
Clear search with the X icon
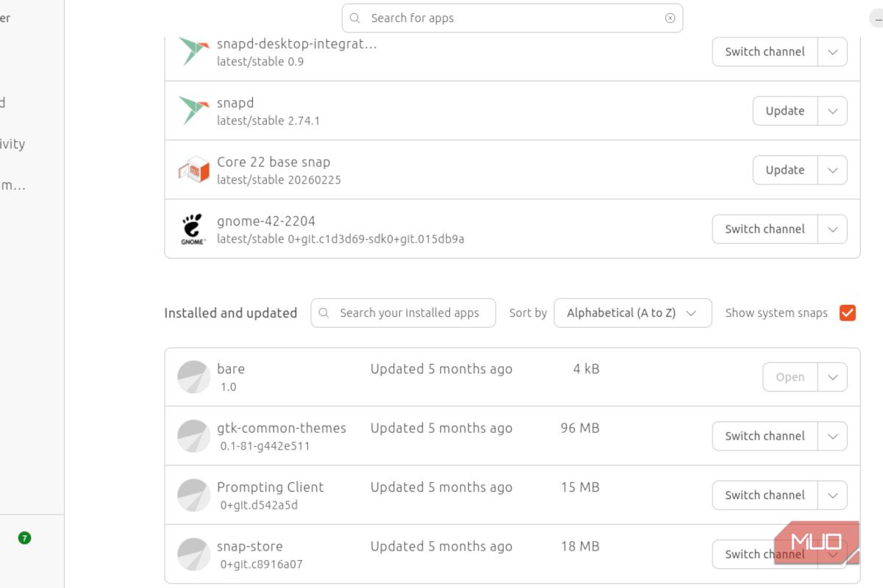pyautogui.click(x=670, y=18)
